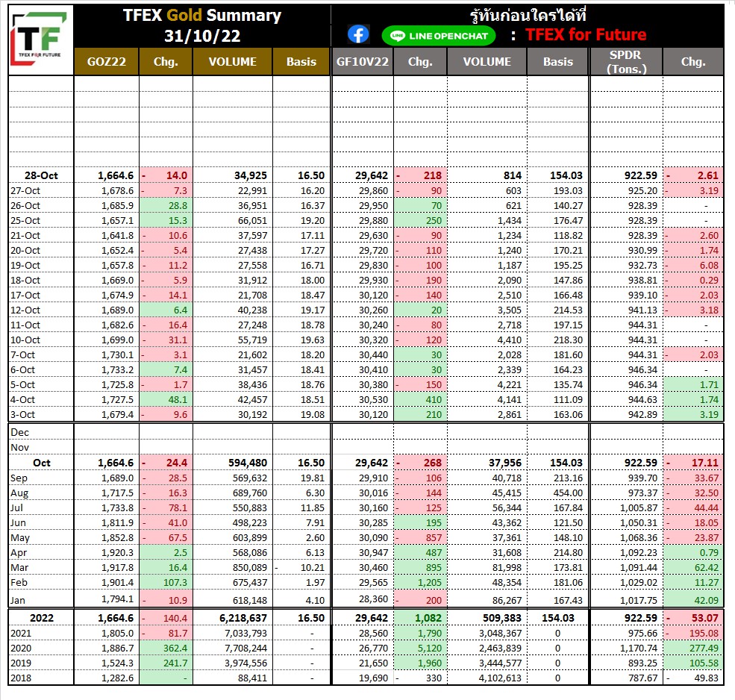Select the 28-Oct row label
The width and height of the screenshot is (735, 700).
coord(41,176)
